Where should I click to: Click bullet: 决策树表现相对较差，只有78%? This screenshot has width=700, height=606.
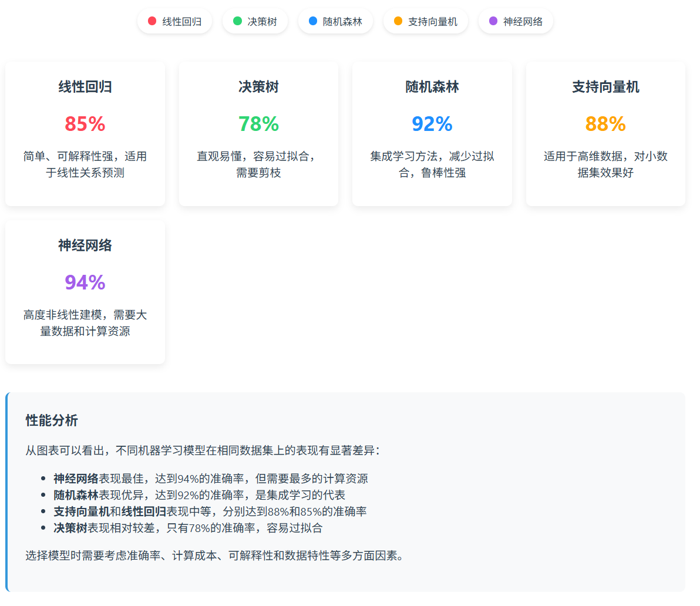tap(188, 528)
